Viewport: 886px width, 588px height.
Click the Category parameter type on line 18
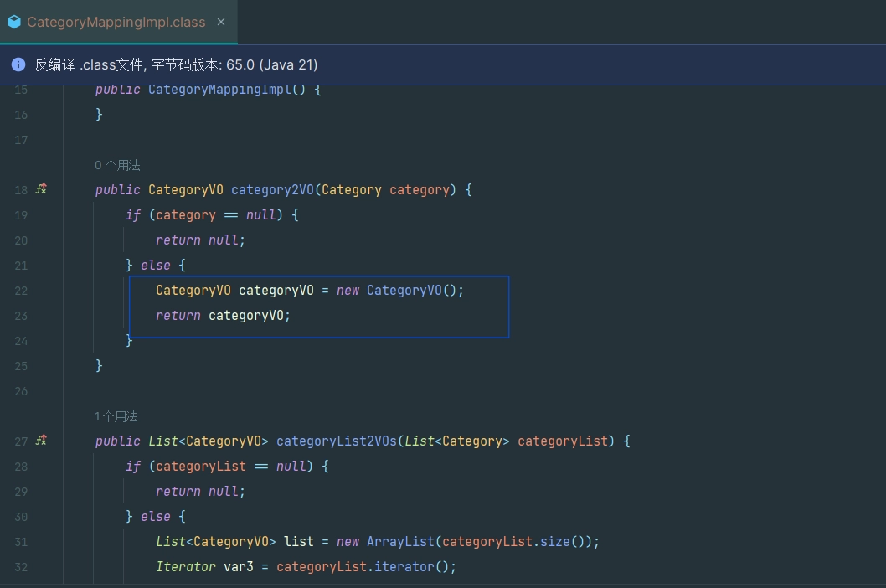tap(351, 190)
